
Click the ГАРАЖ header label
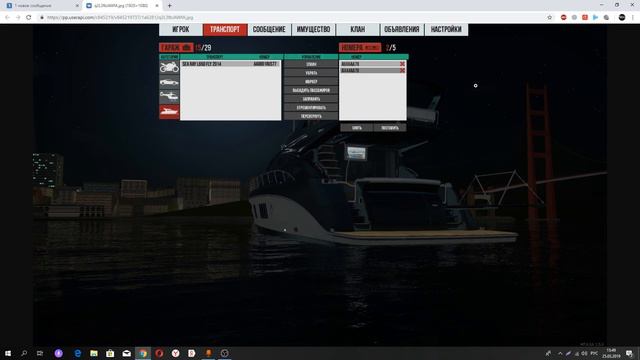(x=176, y=48)
